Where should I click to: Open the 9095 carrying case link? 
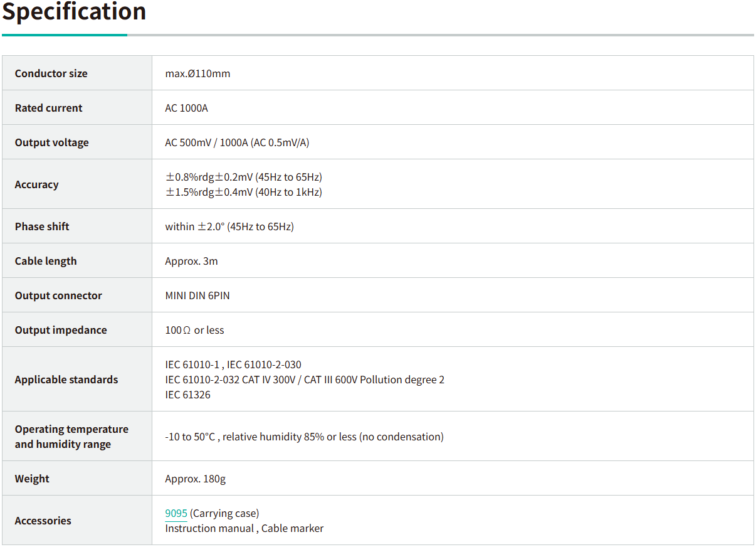[x=176, y=513]
